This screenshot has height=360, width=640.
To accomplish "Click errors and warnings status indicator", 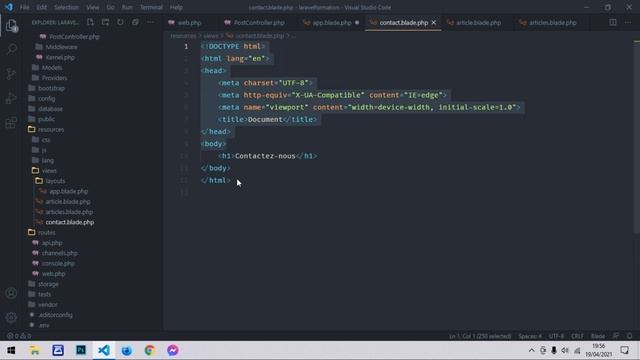I will pos(19,336).
